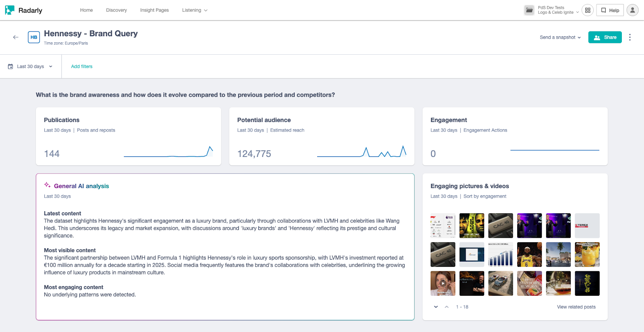The image size is (644, 332).
Task: Click the Radarly brand name
Action: coord(30,10)
